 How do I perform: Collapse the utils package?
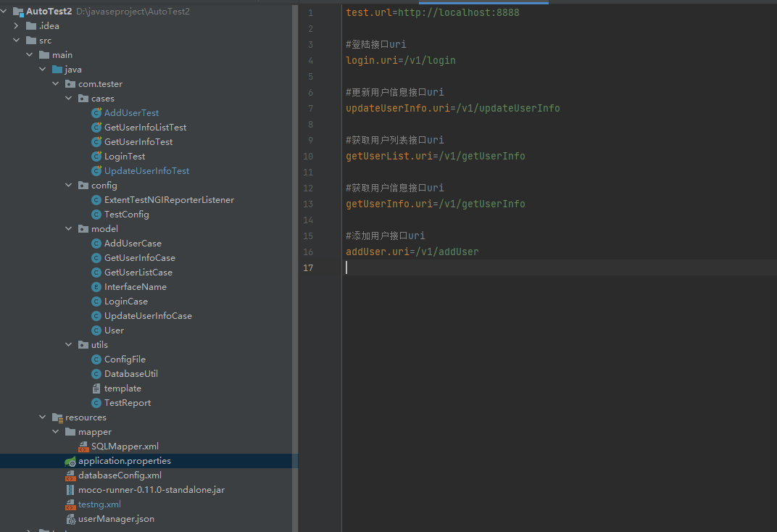pyautogui.click(x=68, y=345)
